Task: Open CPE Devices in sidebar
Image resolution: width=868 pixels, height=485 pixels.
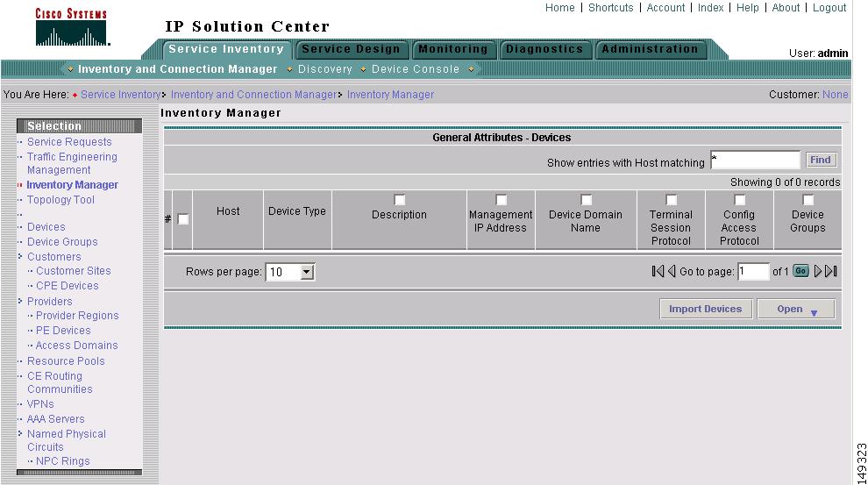Action: coord(67,286)
